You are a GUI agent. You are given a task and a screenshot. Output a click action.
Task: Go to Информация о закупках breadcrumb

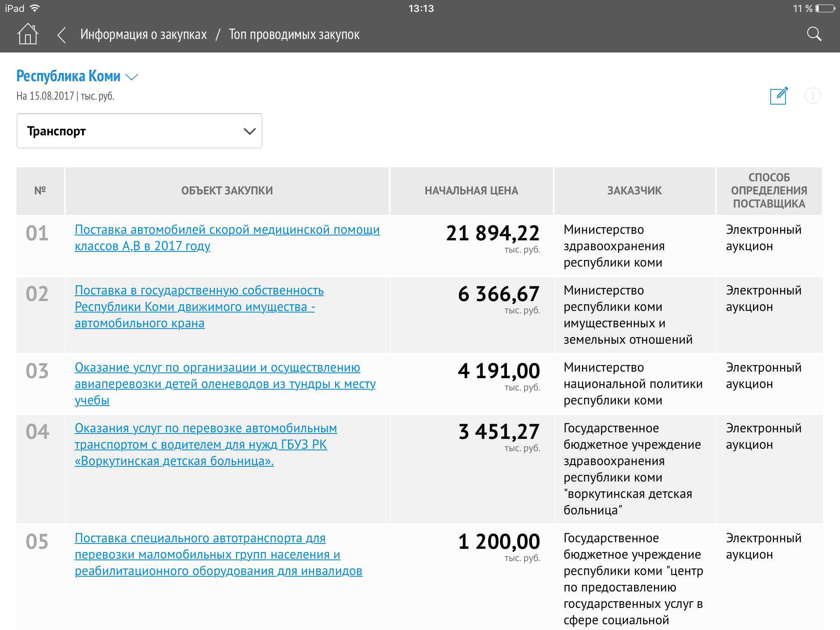coord(144,34)
